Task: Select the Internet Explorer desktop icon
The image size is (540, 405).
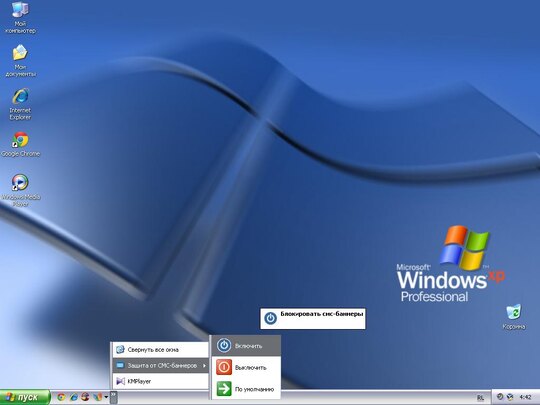Action: point(20,104)
